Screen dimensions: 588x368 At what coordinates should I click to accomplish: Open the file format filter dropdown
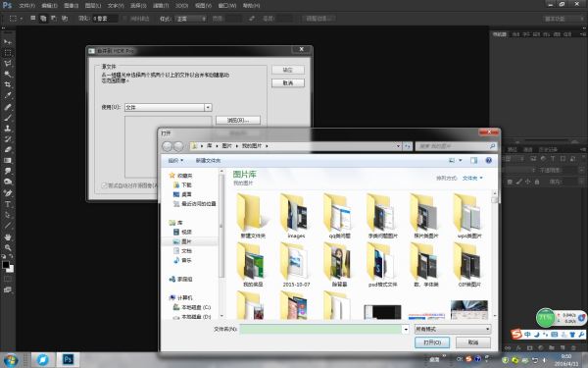pos(452,330)
